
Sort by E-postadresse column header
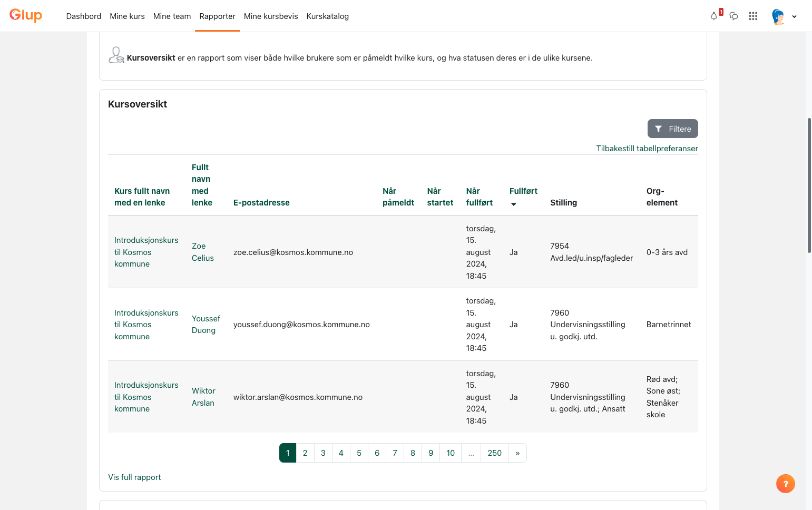[x=261, y=203]
